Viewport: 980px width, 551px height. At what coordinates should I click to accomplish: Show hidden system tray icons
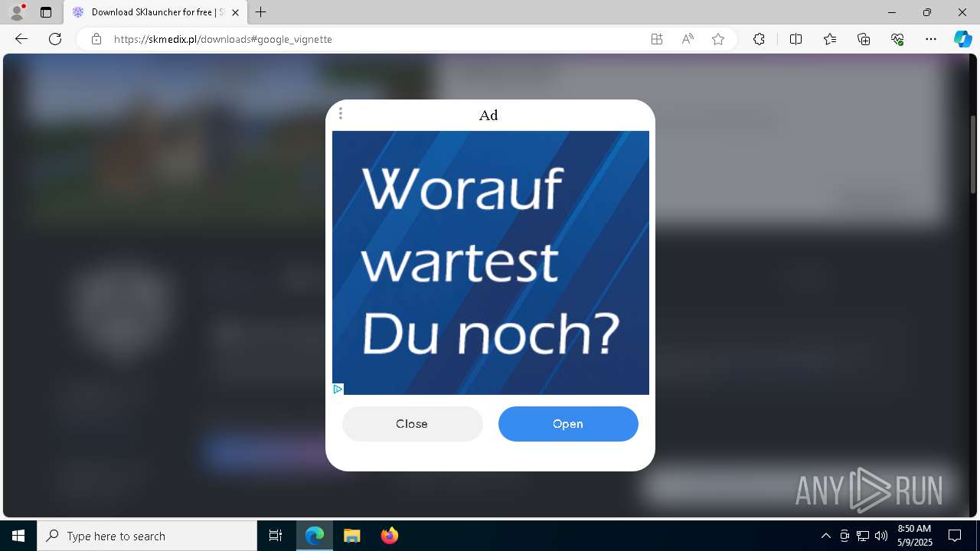click(825, 536)
